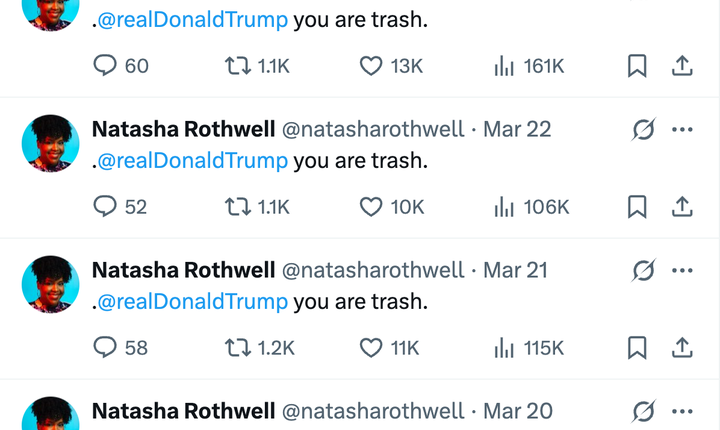Open @realDonaldTrump mention in Mar 22 tweet
The image size is (720, 430).
(195, 160)
